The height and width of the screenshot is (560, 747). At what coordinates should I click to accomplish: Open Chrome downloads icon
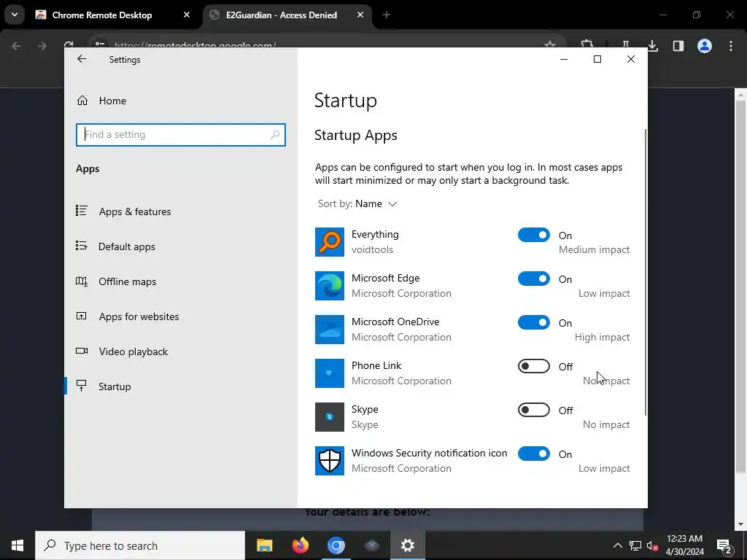click(x=653, y=46)
